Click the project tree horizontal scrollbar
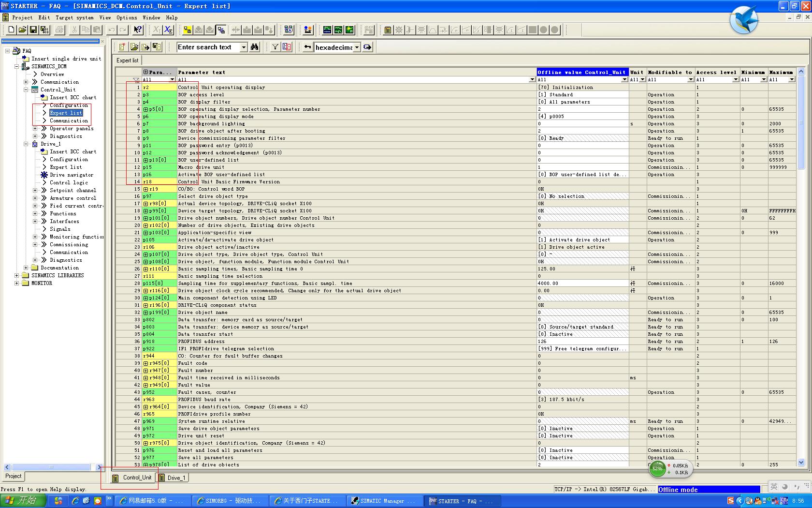The height and width of the screenshot is (508, 812). (x=51, y=467)
